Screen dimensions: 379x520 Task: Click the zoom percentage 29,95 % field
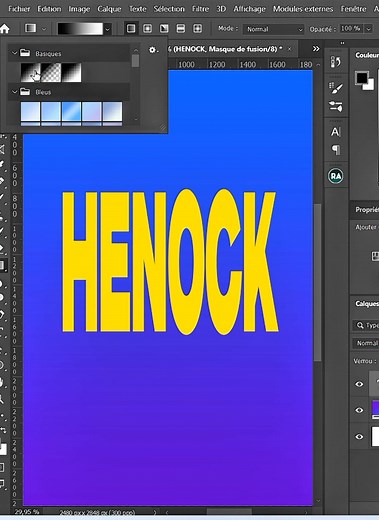click(27, 512)
